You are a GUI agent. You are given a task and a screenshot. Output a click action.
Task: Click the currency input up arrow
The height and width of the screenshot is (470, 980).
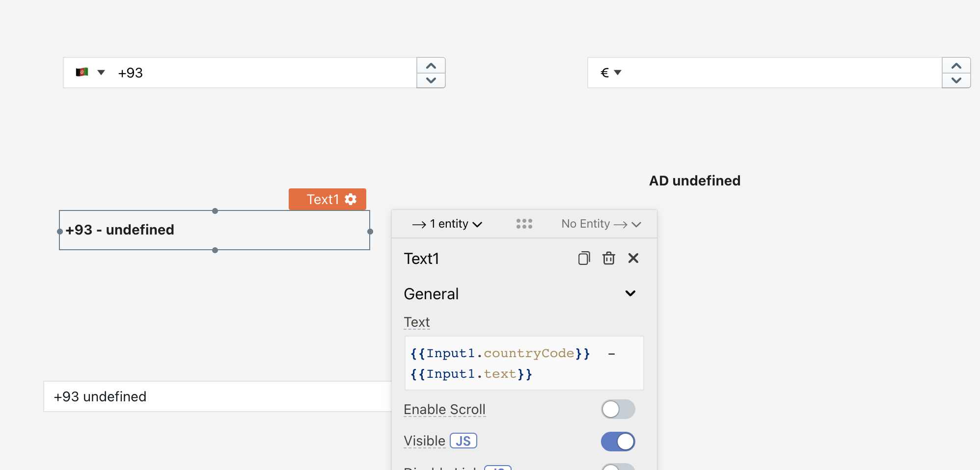coord(956,66)
